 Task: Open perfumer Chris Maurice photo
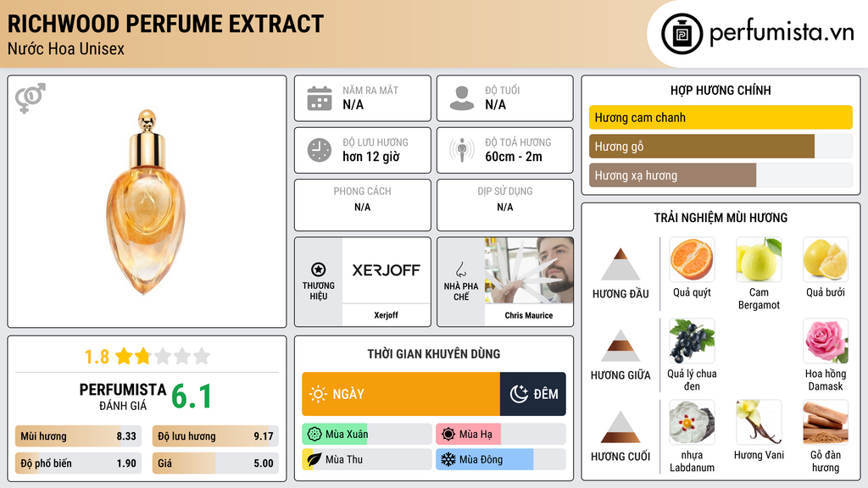pyautogui.click(x=529, y=271)
